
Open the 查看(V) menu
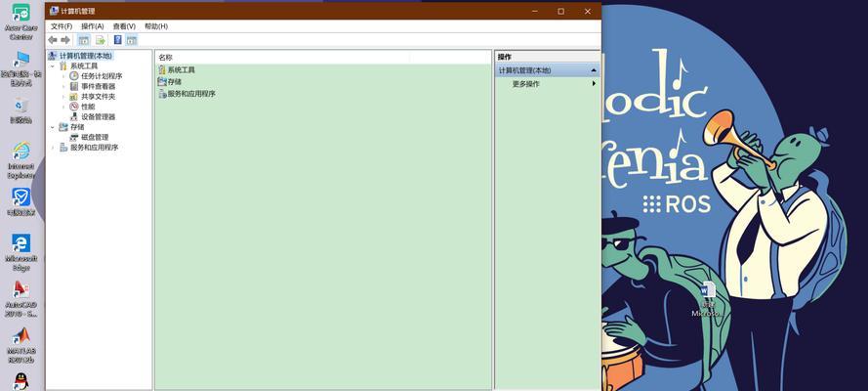click(x=124, y=26)
